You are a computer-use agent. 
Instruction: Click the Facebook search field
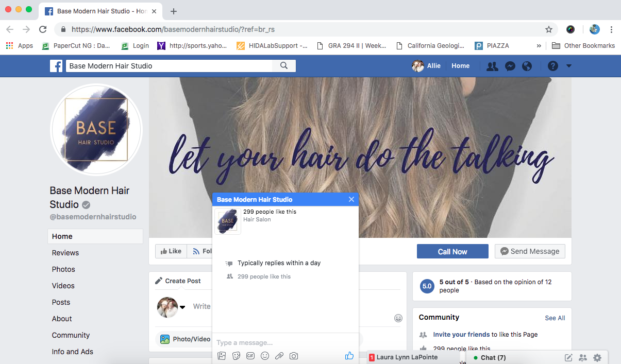pos(169,66)
